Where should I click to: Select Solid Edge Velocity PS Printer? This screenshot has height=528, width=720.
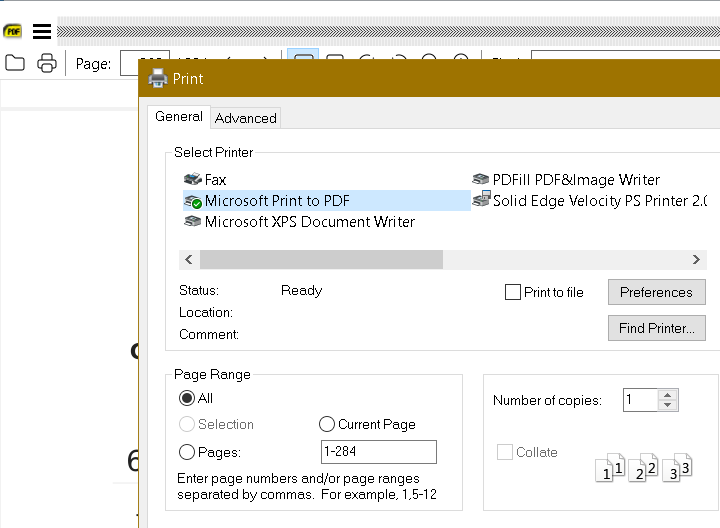coord(590,201)
